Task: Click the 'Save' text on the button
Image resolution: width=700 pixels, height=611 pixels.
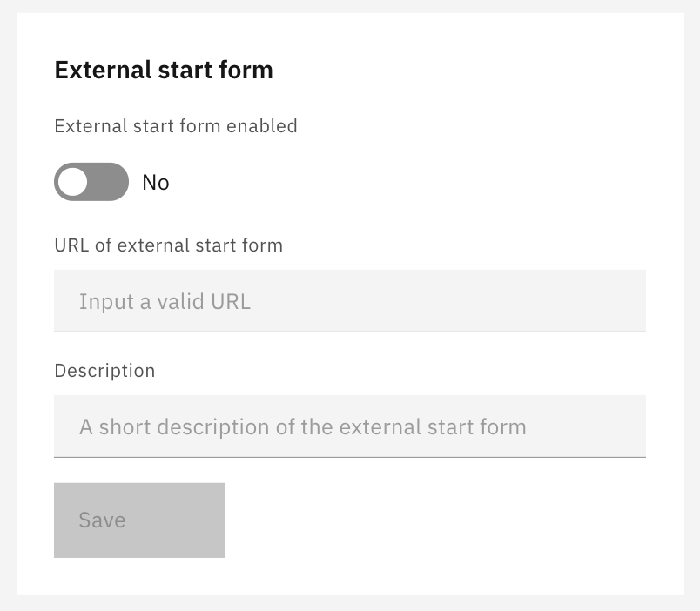Action: (x=102, y=520)
